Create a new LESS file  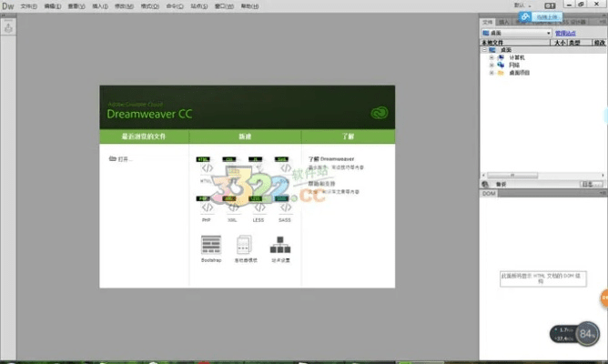(x=257, y=207)
